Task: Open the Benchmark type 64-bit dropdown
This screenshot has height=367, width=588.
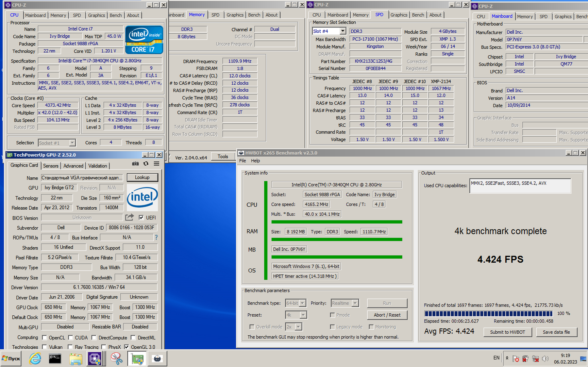Action: [x=302, y=303]
